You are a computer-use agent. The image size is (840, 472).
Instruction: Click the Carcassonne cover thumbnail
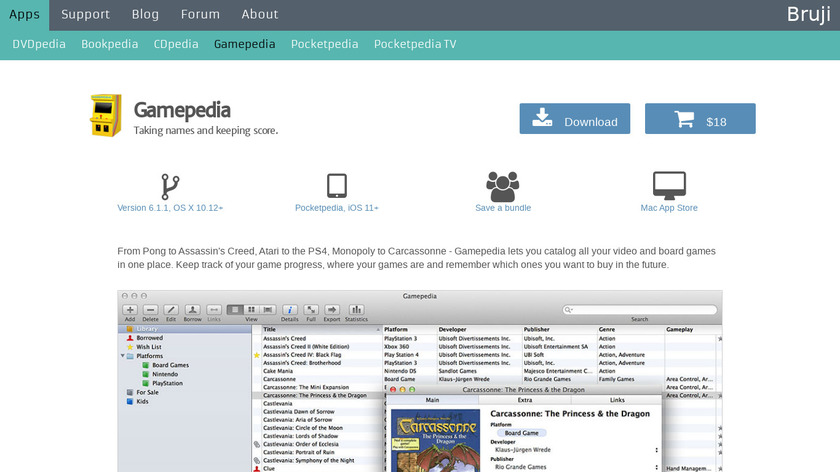coord(435,441)
